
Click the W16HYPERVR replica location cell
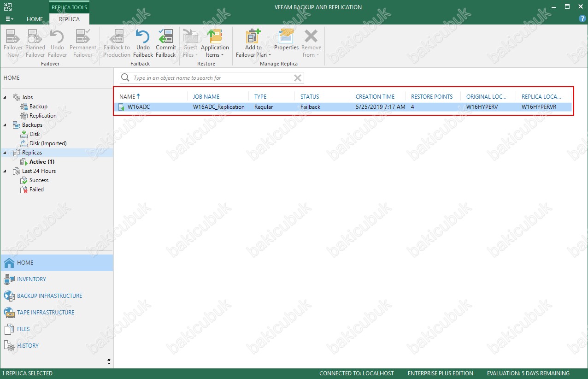click(x=540, y=107)
